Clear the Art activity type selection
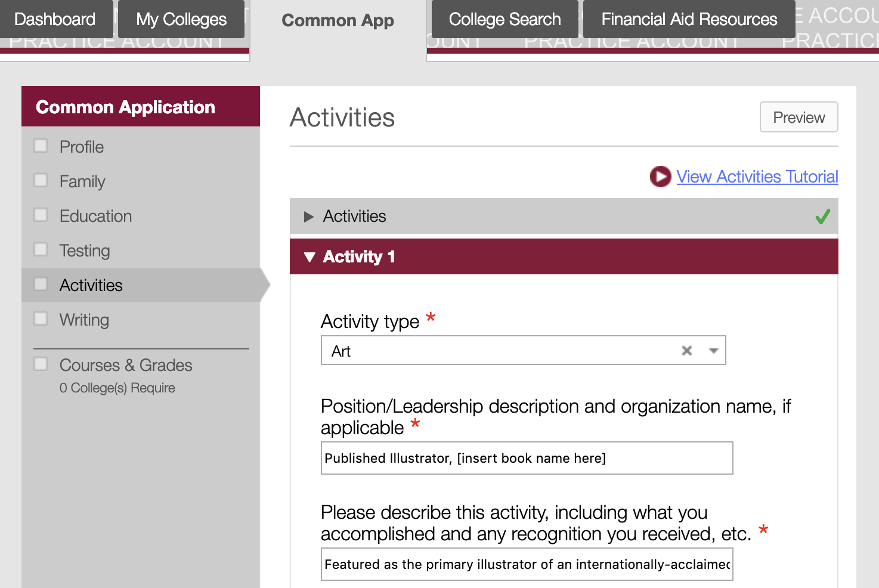Viewport: 879px width, 588px height. 687,351
